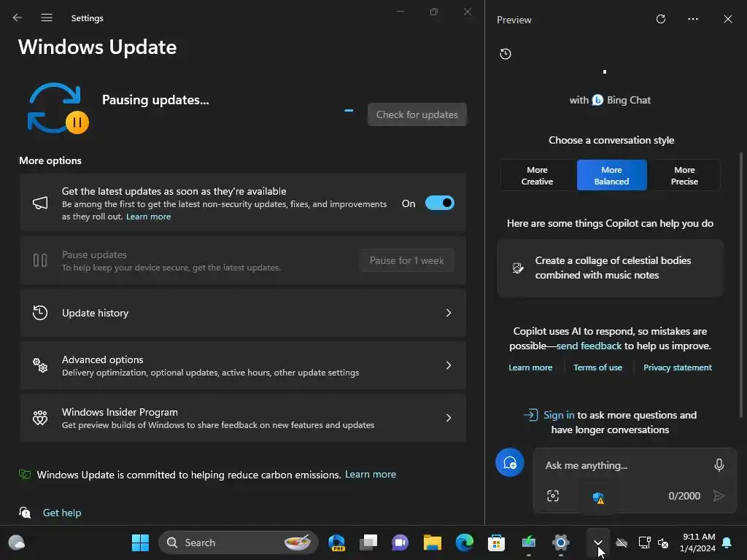Click the taskbar Search box
The width and height of the screenshot is (747, 560).
coord(239,542)
